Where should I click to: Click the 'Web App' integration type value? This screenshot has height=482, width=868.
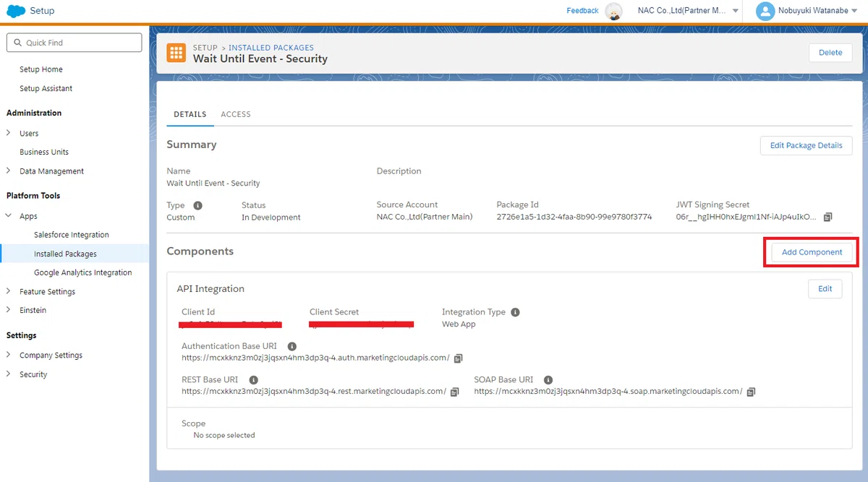click(459, 324)
